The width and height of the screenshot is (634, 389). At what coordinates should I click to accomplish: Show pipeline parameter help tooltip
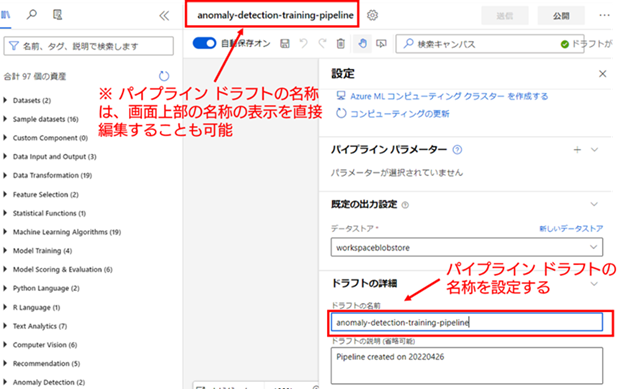point(457,150)
